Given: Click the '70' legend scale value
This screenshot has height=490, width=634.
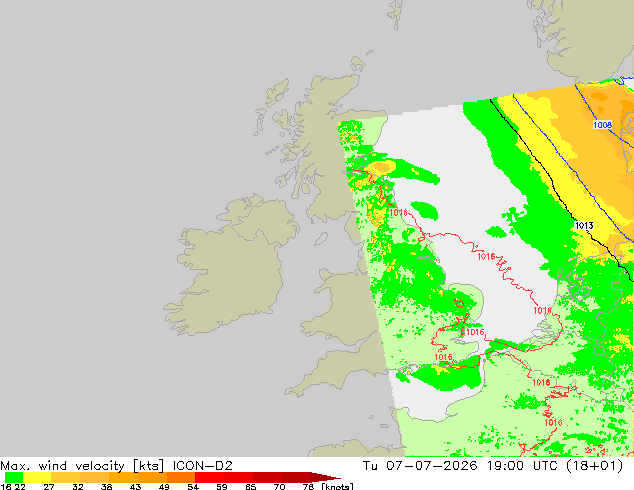Looking at the screenshot, I should click(279, 486).
